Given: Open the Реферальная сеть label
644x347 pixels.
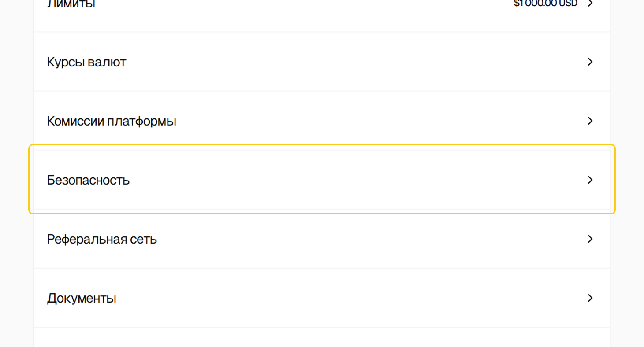Looking at the screenshot, I should [102, 240].
